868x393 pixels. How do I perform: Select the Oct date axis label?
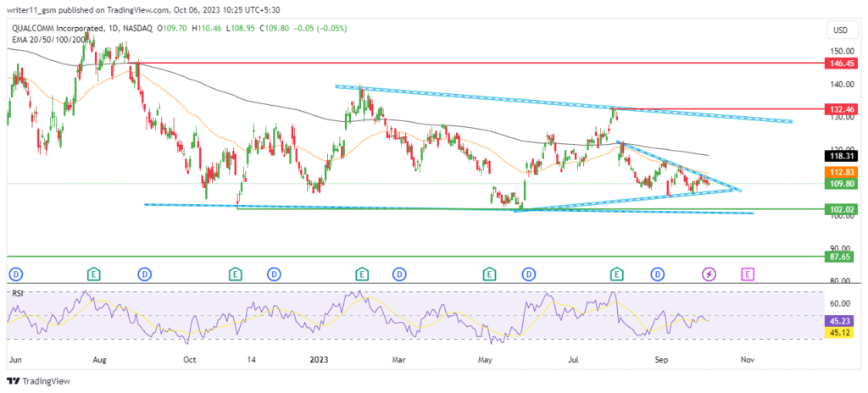pos(189,360)
